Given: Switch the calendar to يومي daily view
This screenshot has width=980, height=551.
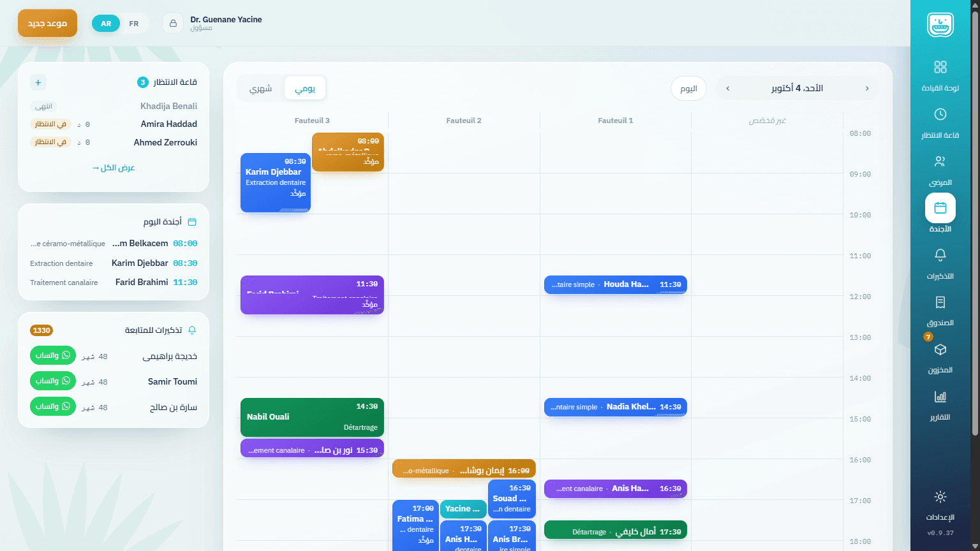Looking at the screenshot, I should coord(305,88).
